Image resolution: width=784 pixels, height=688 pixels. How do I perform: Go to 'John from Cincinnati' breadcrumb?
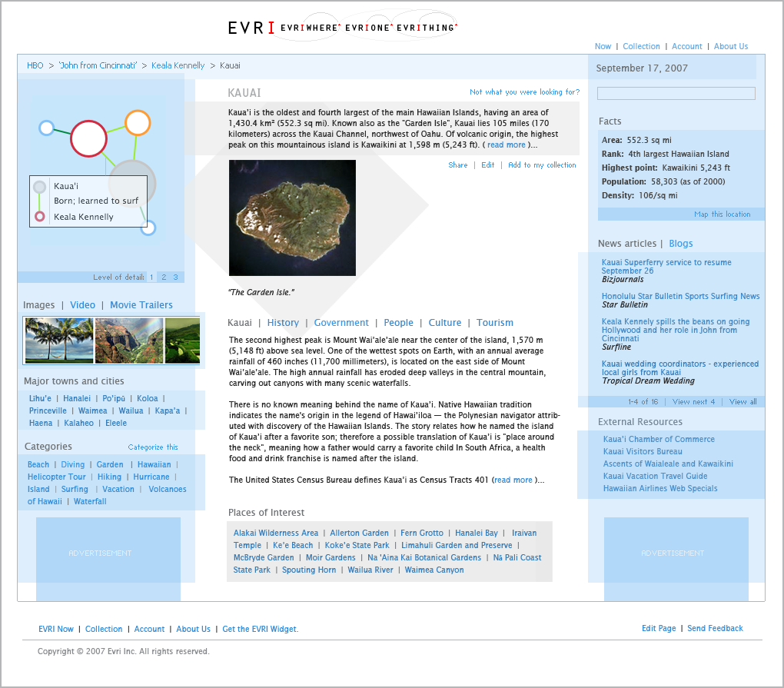click(98, 65)
